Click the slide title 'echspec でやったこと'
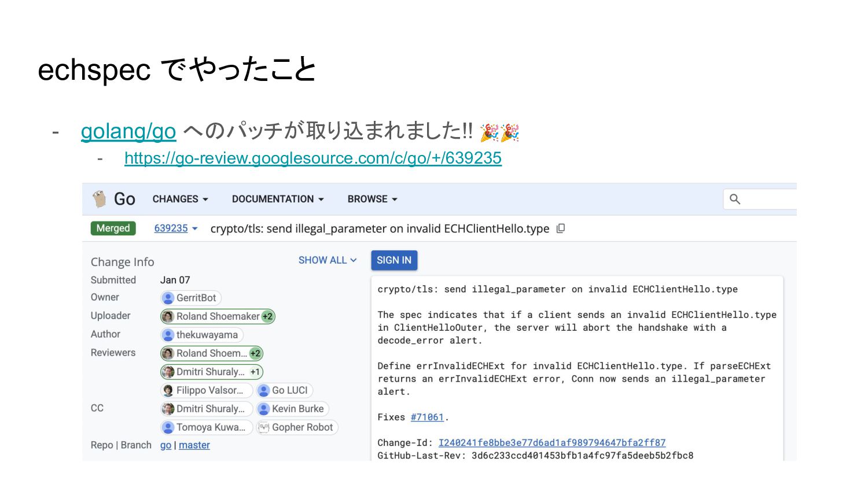This screenshot has width=868, height=488. point(176,69)
